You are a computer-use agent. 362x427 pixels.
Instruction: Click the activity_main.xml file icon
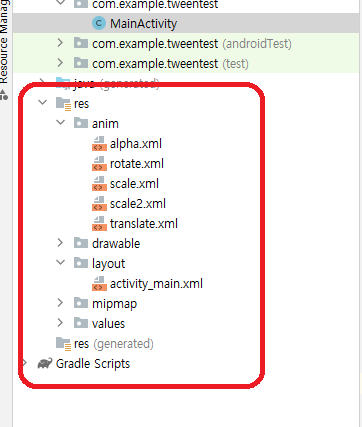[x=99, y=284]
